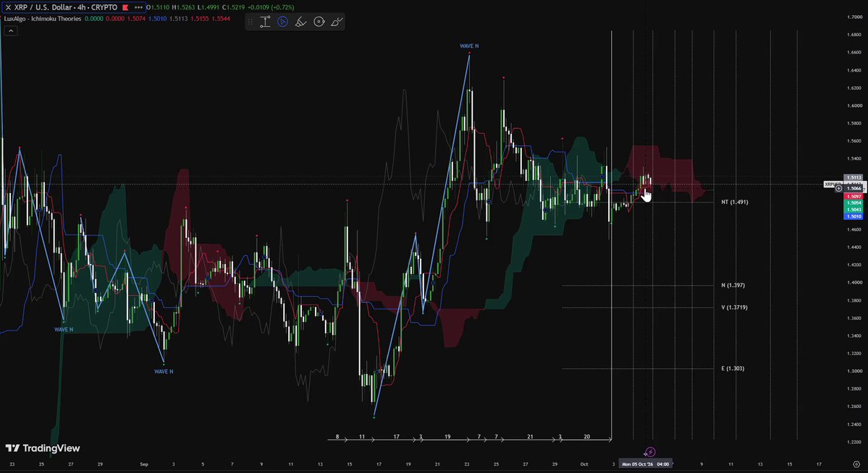
Task: Click the 1.2200 value on the price scale
Action: click(855, 442)
